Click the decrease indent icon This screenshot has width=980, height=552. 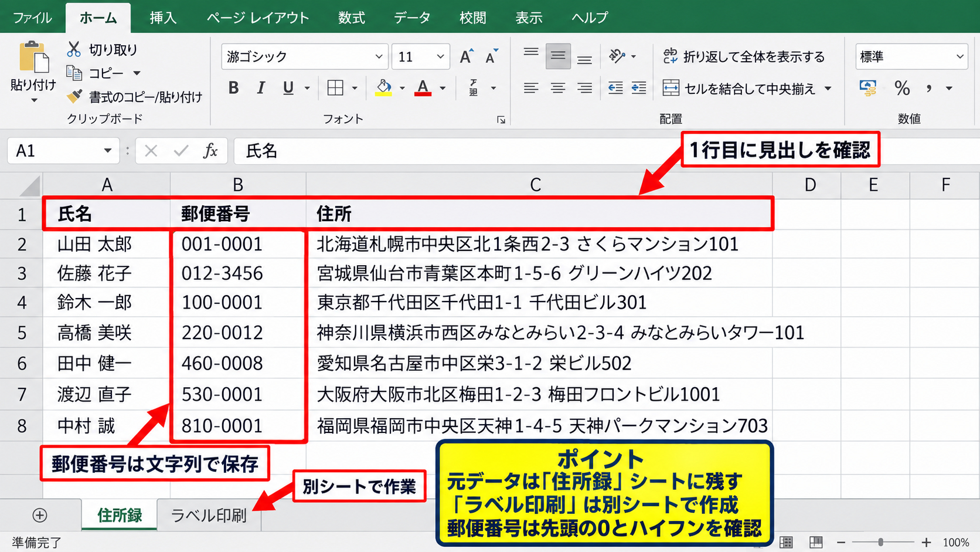pyautogui.click(x=615, y=88)
